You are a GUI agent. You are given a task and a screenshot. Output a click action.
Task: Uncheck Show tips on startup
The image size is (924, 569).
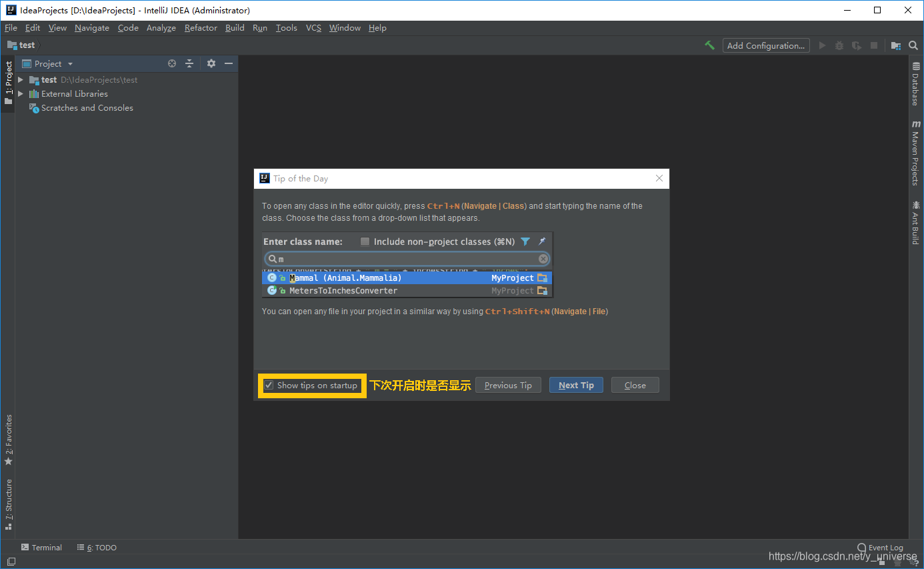tap(269, 386)
